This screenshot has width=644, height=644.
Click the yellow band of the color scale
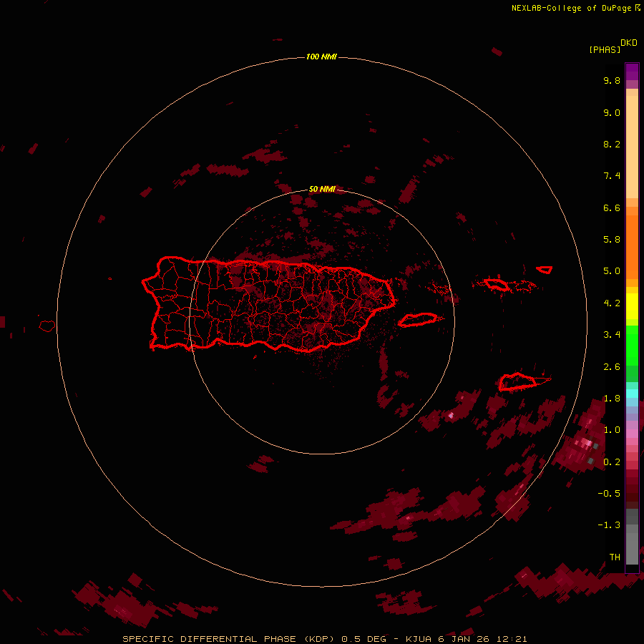632,306
